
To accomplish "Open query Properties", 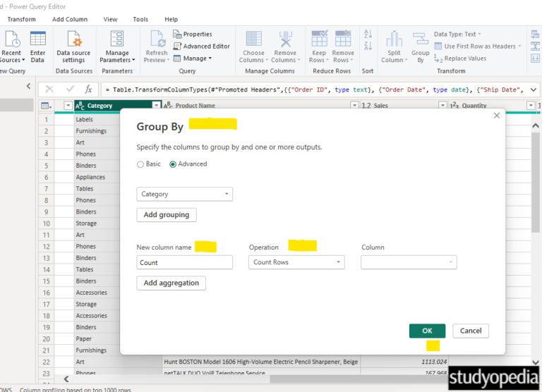I will (x=193, y=34).
